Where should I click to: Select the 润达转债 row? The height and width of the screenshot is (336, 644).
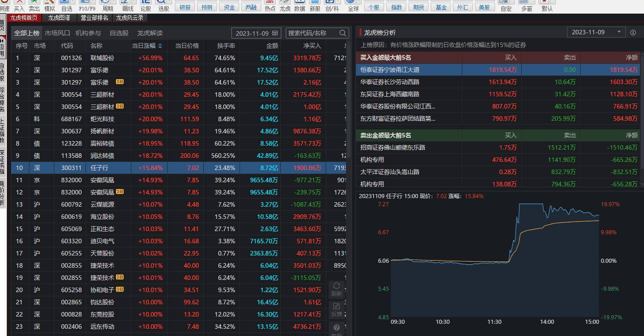[x=179, y=156]
